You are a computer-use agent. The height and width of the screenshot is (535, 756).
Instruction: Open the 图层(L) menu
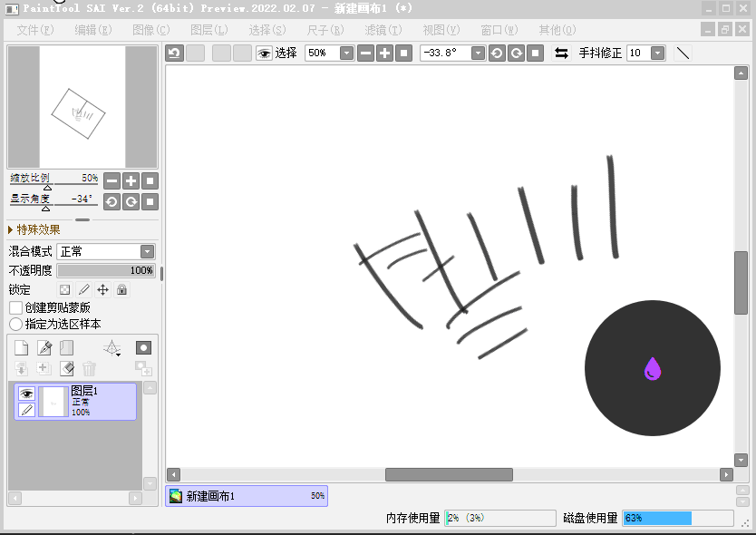tap(208, 30)
